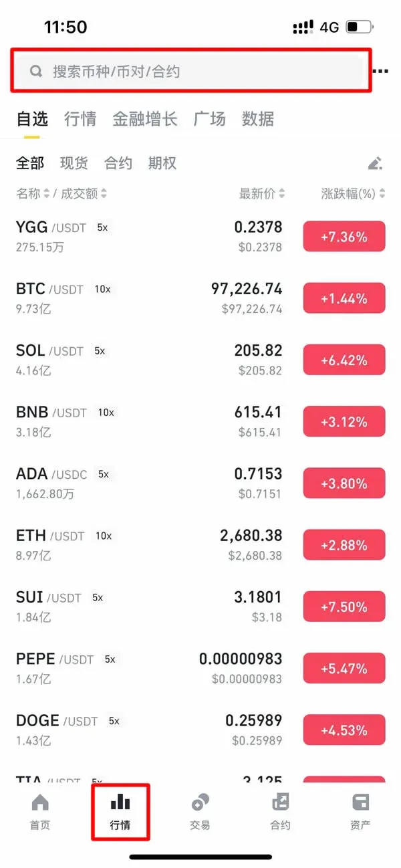This screenshot has width=401, height=868.
Task: Switch to the 期权 options tab
Action: tap(161, 162)
